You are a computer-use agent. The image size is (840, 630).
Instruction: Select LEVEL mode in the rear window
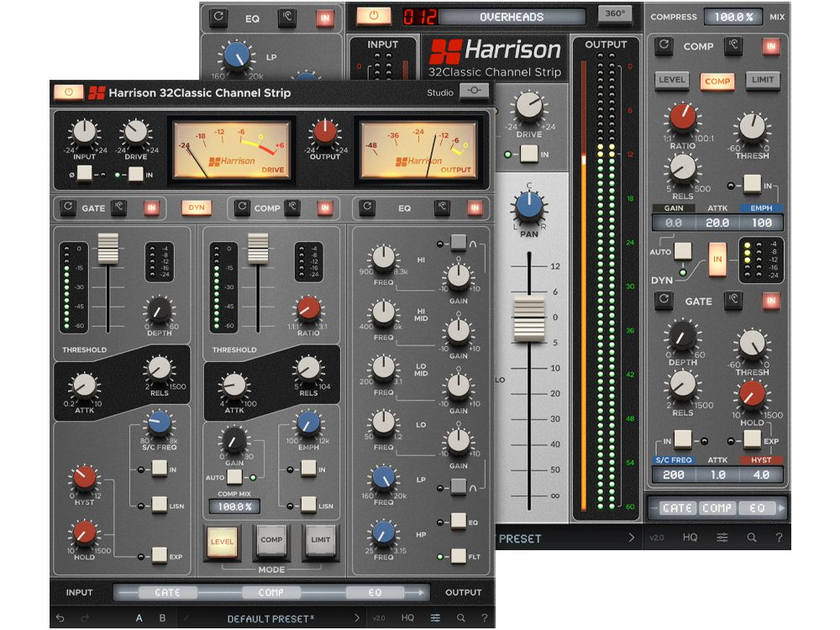671,81
